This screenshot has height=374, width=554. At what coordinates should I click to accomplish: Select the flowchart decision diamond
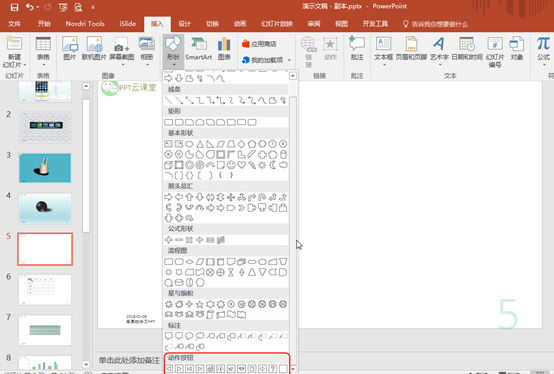coord(189,262)
